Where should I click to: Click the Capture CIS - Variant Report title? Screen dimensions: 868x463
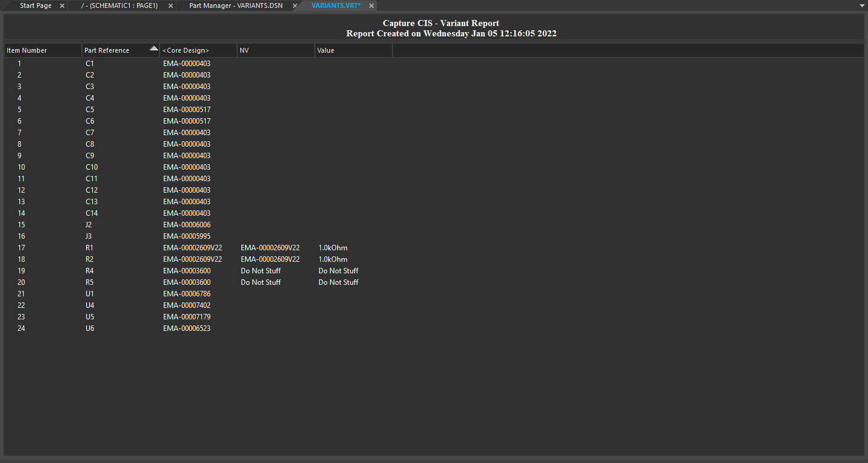441,23
